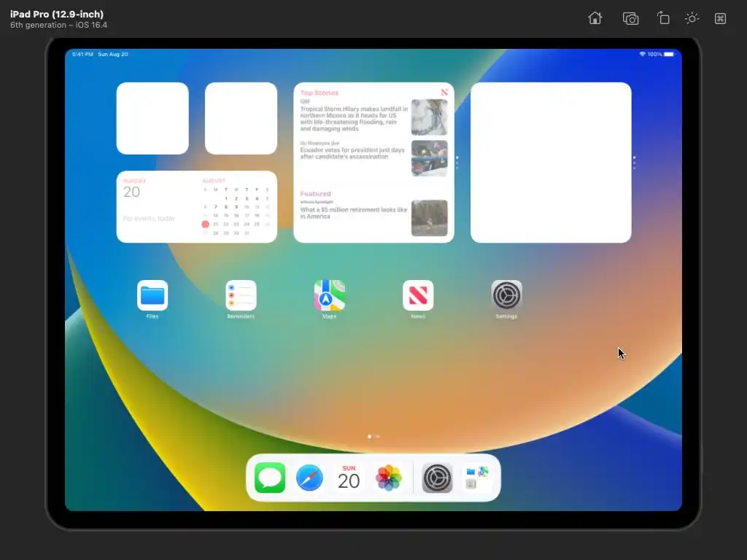Launch the Maps app

click(x=330, y=295)
